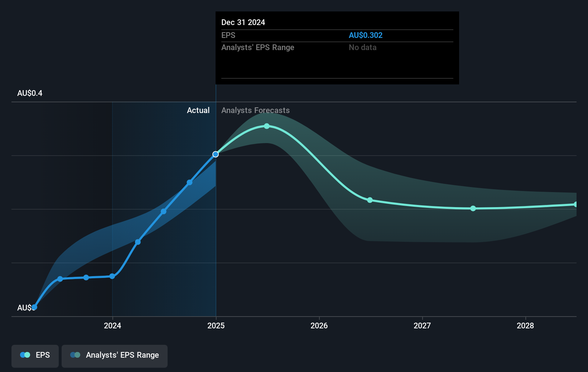588x372 pixels.
Task: Click the Actual section label
Action: (x=198, y=110)
